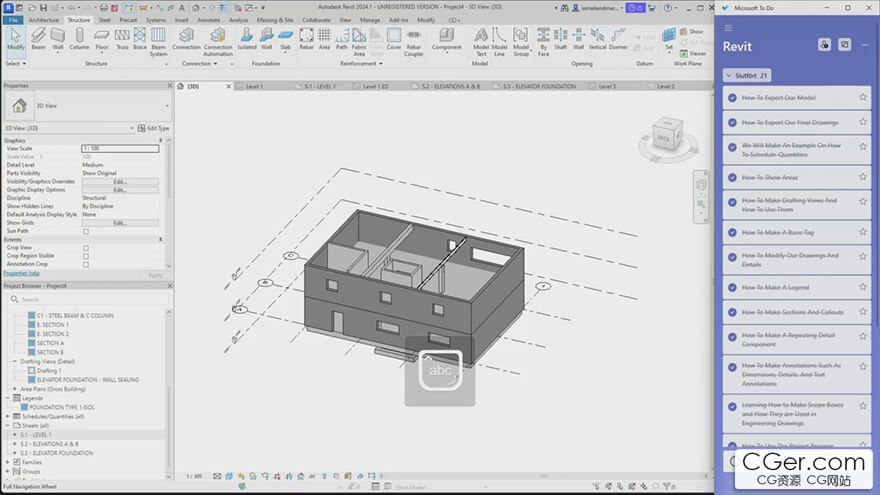Open To Do hamburger menu
880x495 pixels.
coord(728,28)
